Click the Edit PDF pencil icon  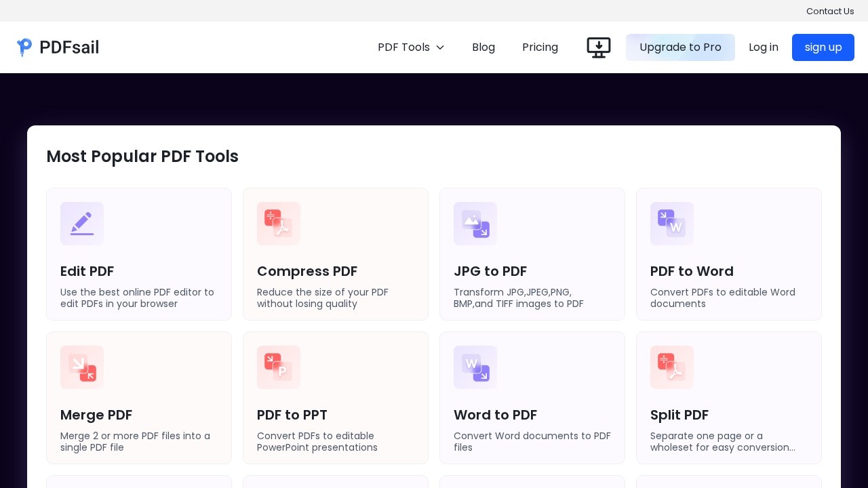point(82,224)
